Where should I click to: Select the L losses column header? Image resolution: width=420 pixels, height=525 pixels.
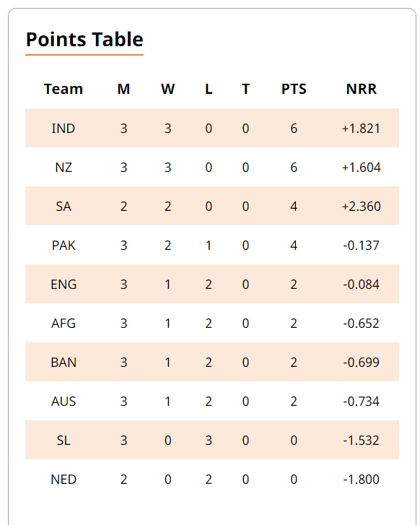tap(209, 89)
